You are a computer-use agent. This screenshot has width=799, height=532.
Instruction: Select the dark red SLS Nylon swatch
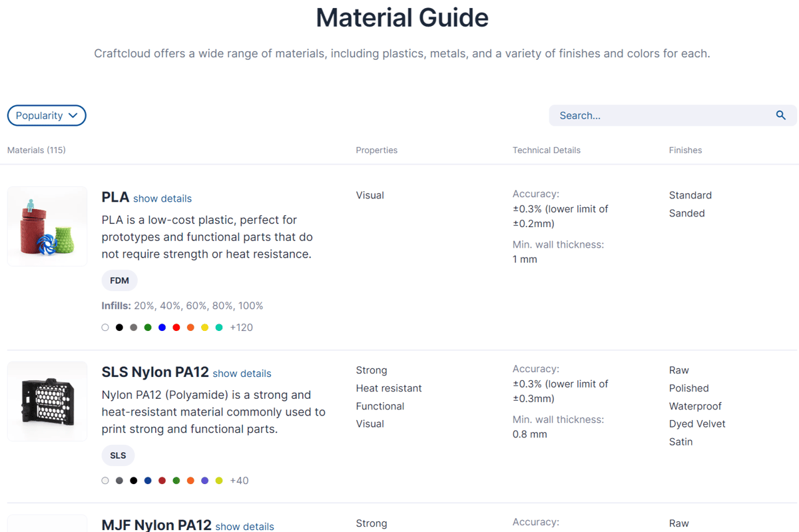[162, 481]
